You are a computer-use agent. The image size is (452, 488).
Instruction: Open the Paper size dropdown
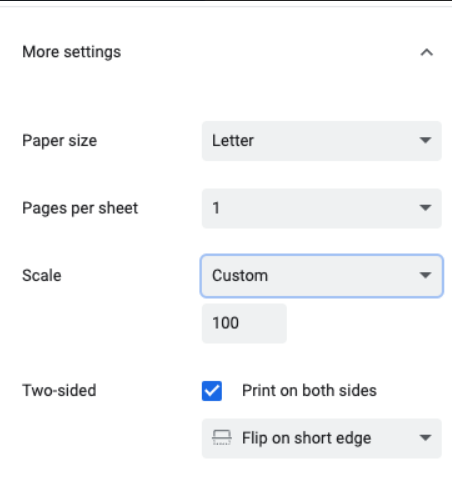[322, 141]
